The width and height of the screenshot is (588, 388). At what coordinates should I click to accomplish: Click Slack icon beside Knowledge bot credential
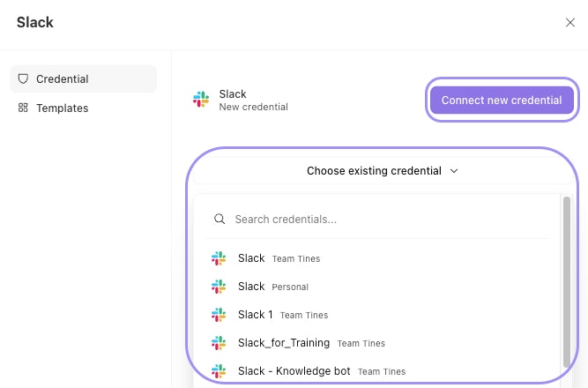(219, 371)
